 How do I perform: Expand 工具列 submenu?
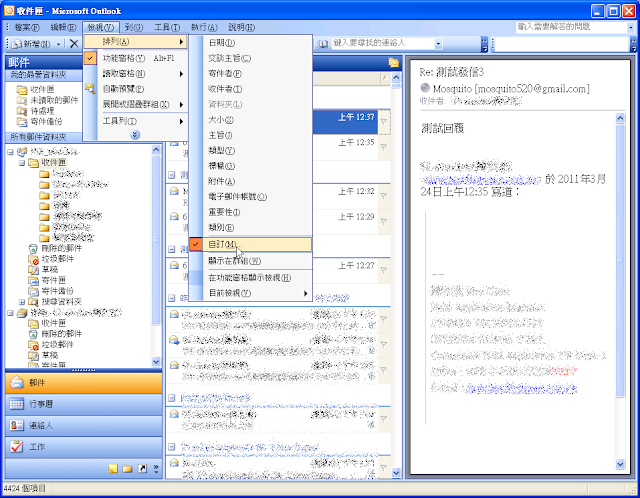click(x=136, y=121)
